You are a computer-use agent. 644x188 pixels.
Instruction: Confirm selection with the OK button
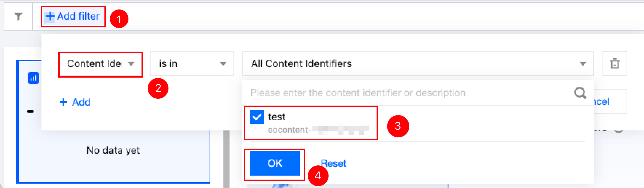pos(275,163)
